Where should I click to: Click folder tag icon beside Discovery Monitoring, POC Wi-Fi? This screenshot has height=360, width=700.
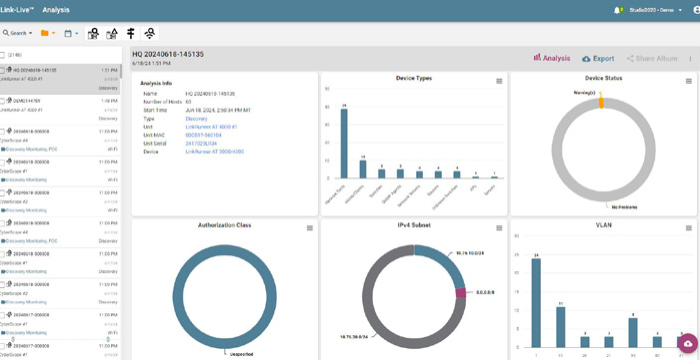[3, 149]
